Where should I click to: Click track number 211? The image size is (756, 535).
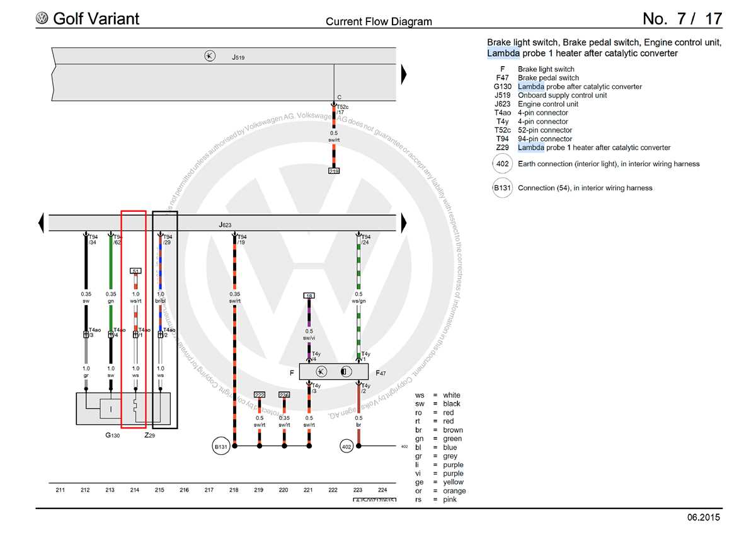[x=60, y=490]
